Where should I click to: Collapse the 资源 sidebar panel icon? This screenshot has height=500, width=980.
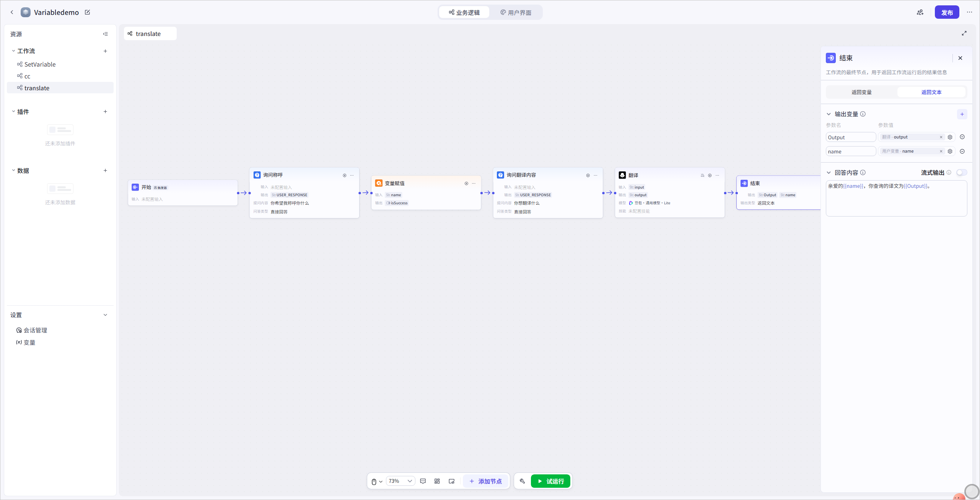click(105, 34)
